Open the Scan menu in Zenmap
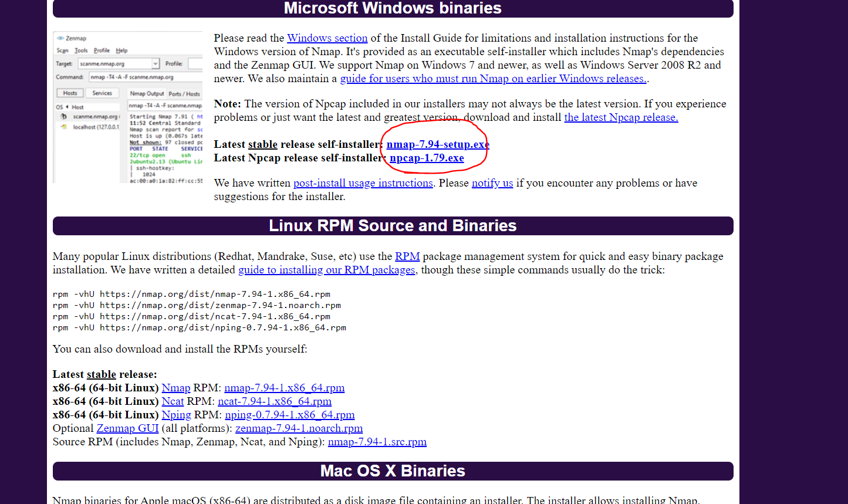Image resolution: width=848 pixels, height=504 pixels. pos(63,50)
